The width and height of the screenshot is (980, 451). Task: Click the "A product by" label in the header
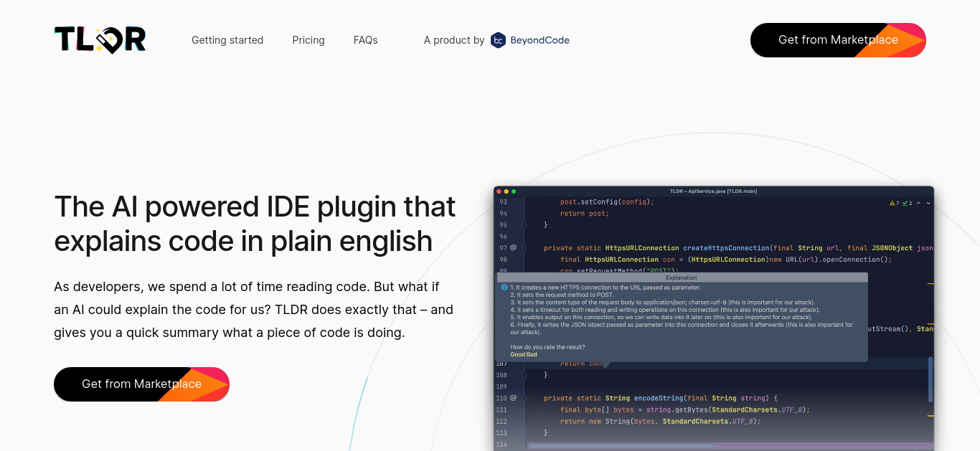[454, 40]
